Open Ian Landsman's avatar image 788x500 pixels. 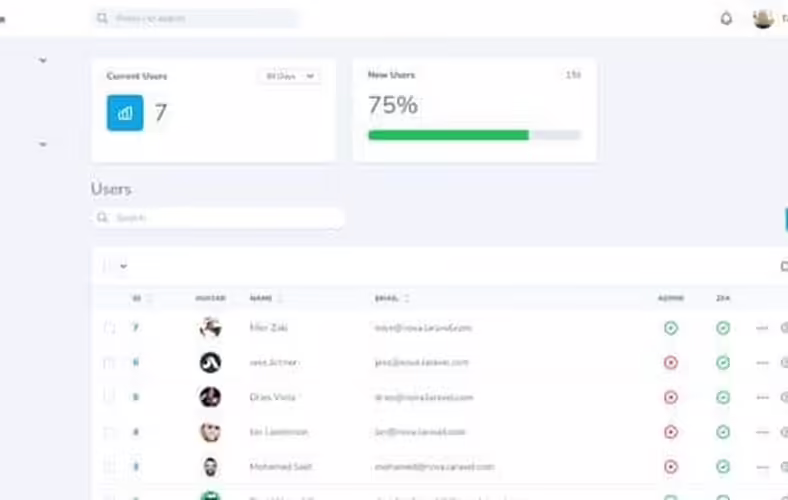tap(210, 432)
